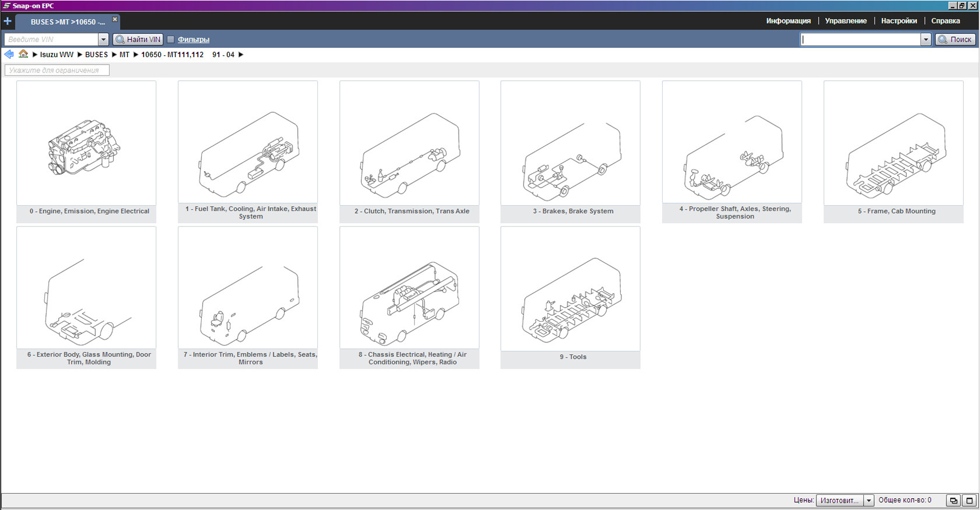The width and height of the screenshot is (980, 510).
Task: Click the home icon in breadcrumb
Action: [23, 54]
